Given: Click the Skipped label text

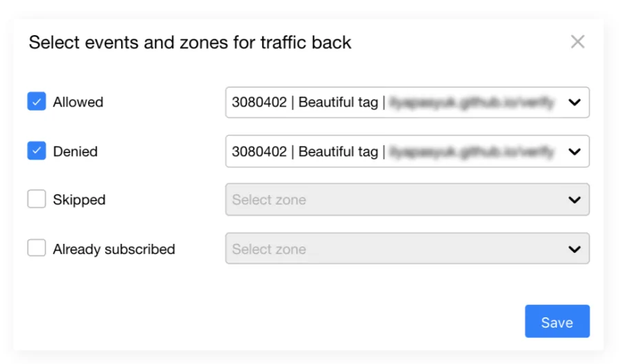Looking at the screenshot, I should (79, 201).
